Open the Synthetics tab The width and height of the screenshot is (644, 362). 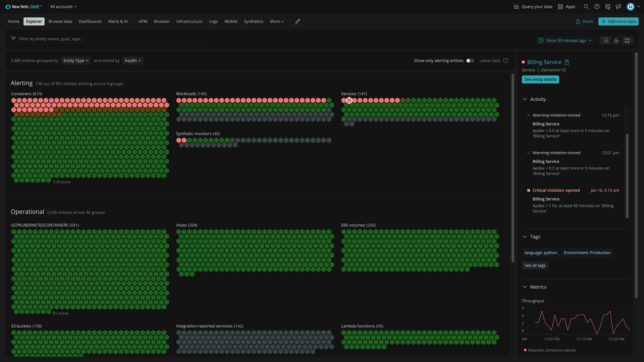(x=254, y=21)
